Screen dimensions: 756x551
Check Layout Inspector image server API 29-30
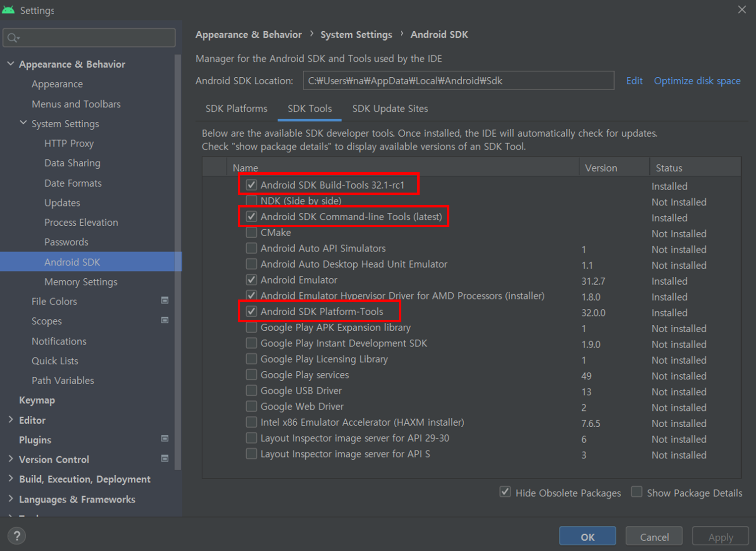[x=252, y=438]
